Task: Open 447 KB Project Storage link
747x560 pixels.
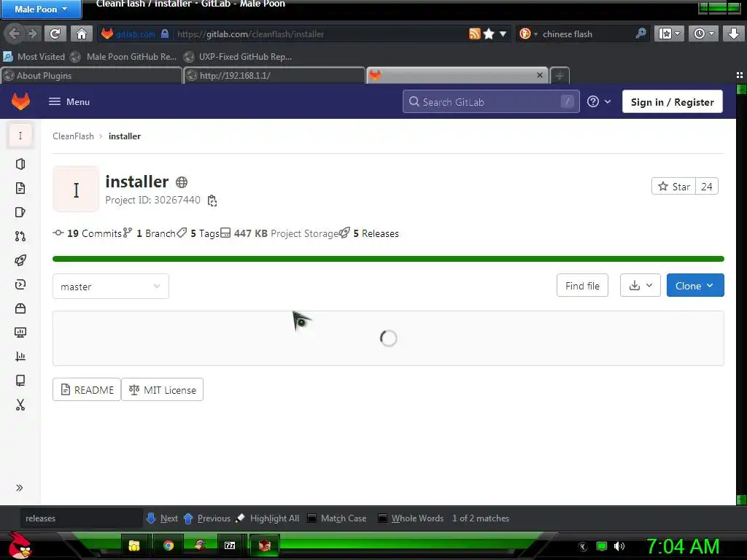Action: [x=279, y=233]
